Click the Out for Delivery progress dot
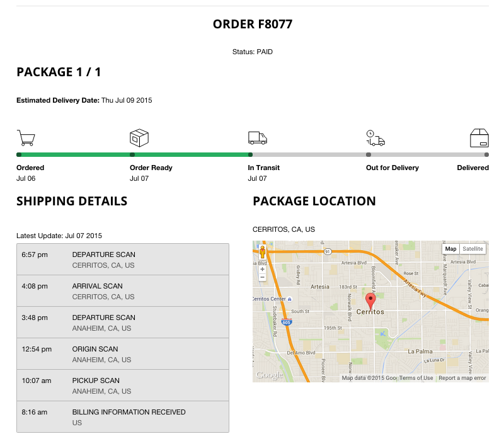Screen dimensions: 504x446 click(x=369, y=154)
